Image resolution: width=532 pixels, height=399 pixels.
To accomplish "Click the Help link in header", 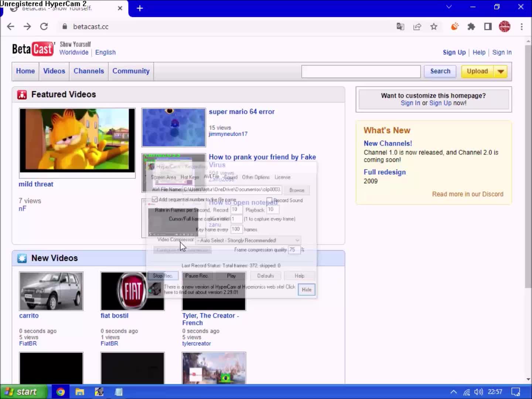I will coord(479,52).
